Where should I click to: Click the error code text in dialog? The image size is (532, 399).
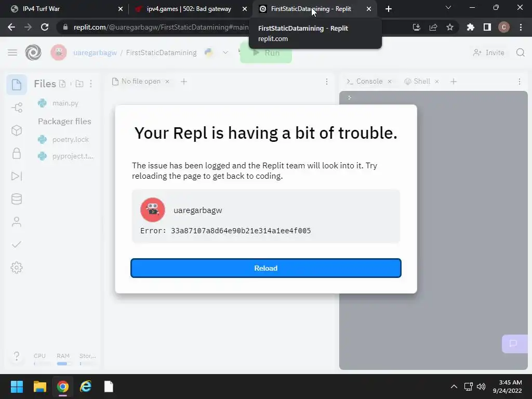coord(225,231)
